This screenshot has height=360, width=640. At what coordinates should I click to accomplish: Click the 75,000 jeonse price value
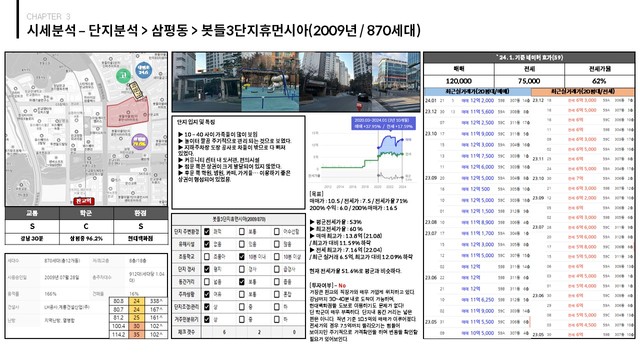click(x=529, y=81)
